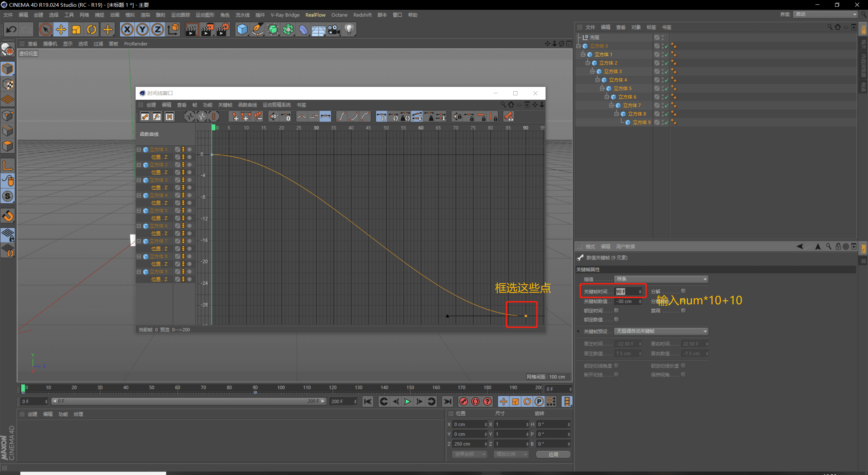Image resolution: width=868 pixels, height=475 pixels.
Task: Switch timeline to Dope Sheet mode
Action: point(145,117)
